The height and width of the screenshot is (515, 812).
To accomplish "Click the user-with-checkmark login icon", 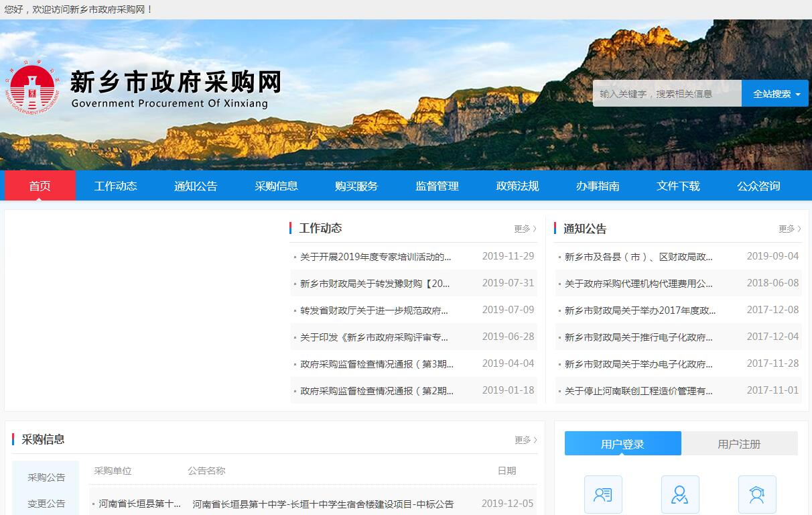I will 680,495.
